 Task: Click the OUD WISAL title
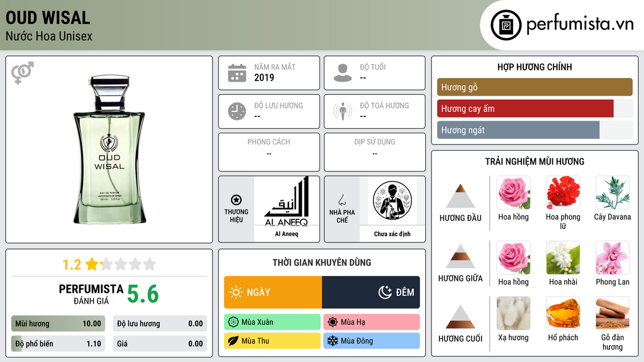pos(48,18)
